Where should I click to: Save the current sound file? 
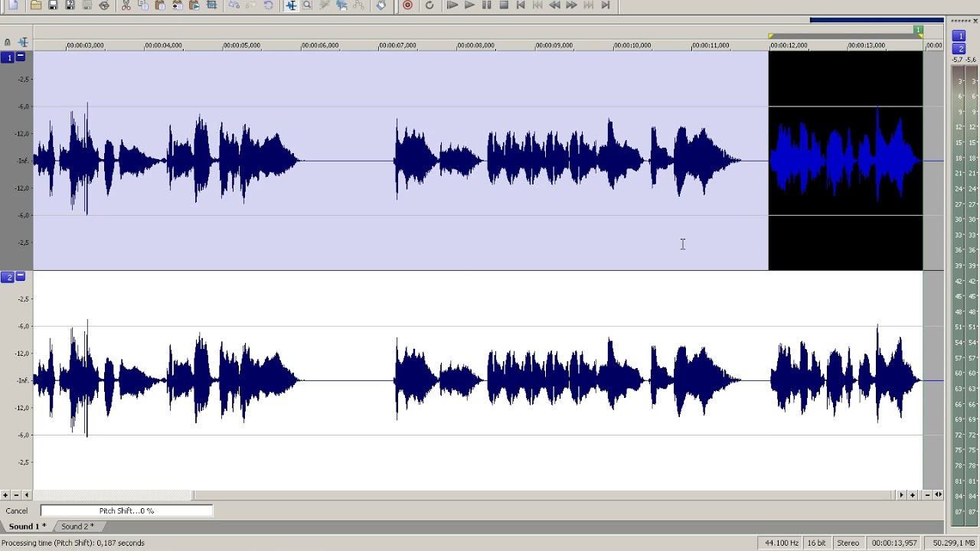53,5
